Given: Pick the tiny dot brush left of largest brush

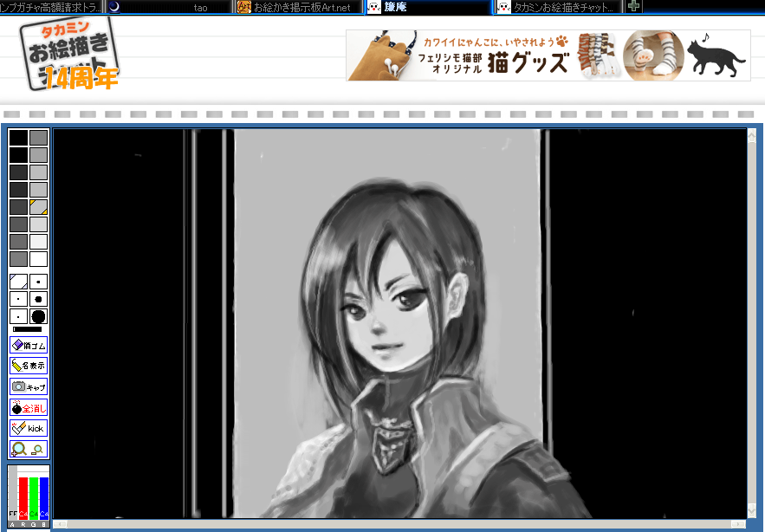Looking at the screenshot, I should point(18,316).
